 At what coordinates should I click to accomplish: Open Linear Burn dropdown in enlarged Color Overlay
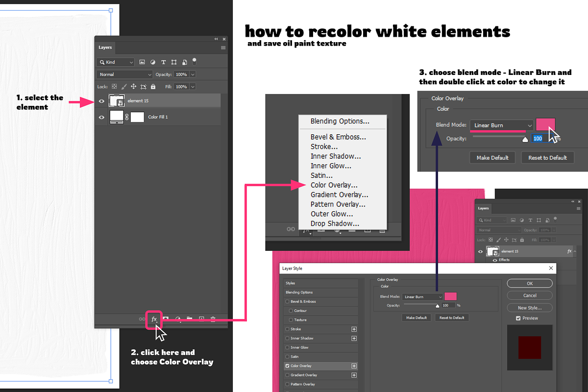click(502, 125)
